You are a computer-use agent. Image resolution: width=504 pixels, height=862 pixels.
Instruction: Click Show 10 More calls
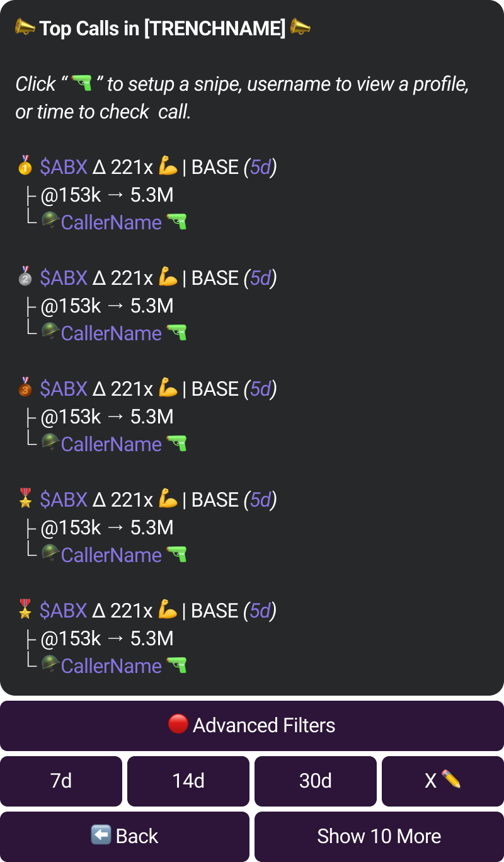379,837
